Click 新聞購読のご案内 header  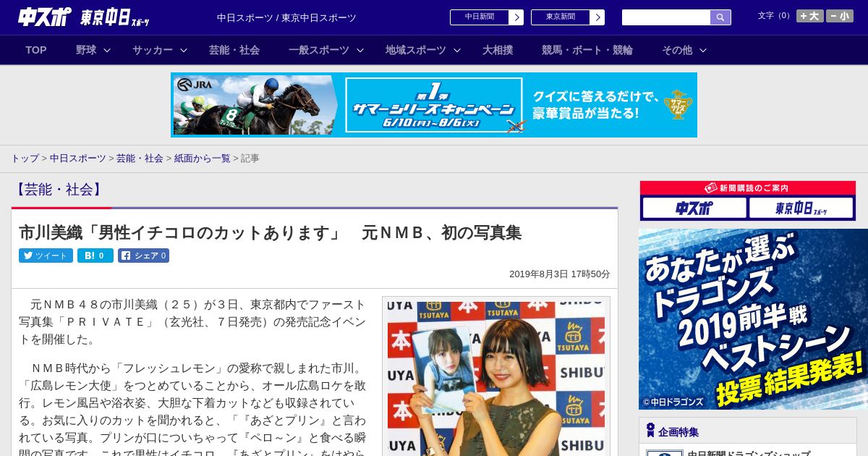[748, 188]
